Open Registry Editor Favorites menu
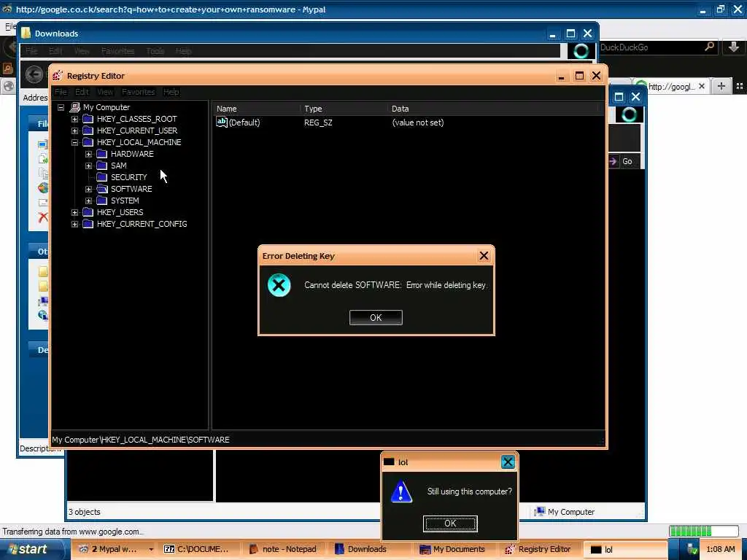The width and height of the screenshot is (747, 560). 138,92
